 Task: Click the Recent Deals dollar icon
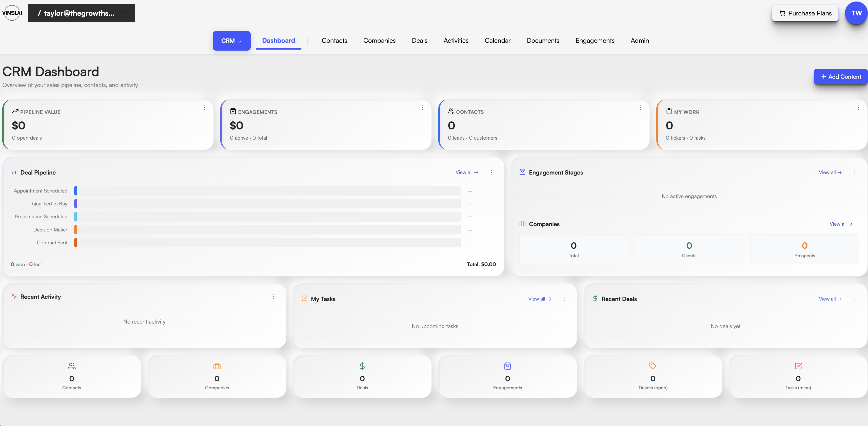tap(595, 298)
